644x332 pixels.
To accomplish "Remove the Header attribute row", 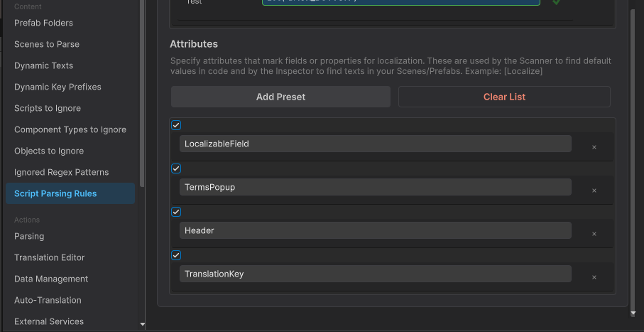I will coord(594,234).
